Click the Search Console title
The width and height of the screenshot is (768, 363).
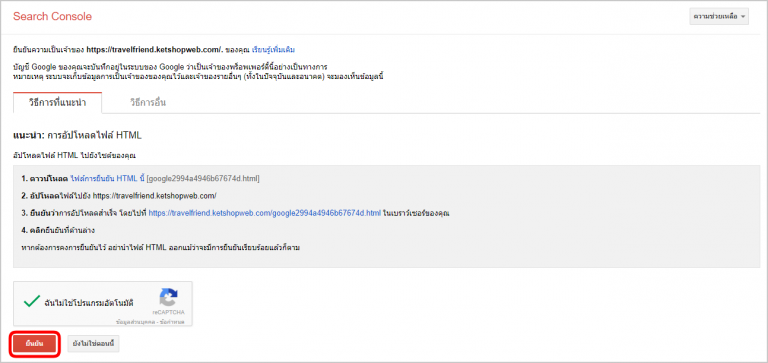click(x=52, y=16)
